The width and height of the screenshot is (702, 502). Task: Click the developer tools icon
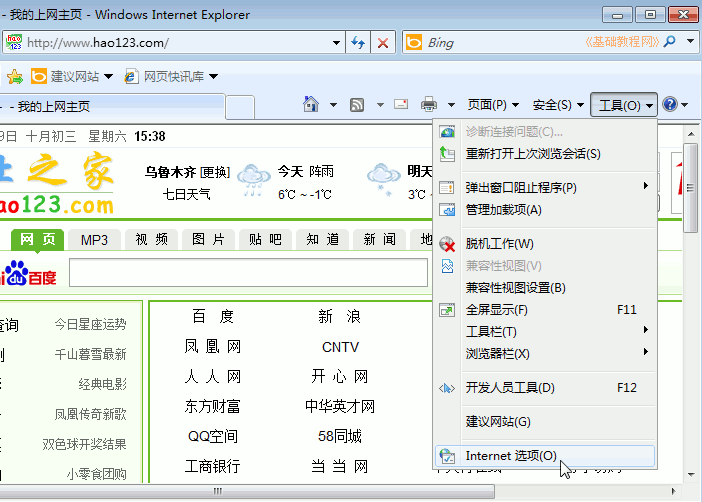click(447, 388)
